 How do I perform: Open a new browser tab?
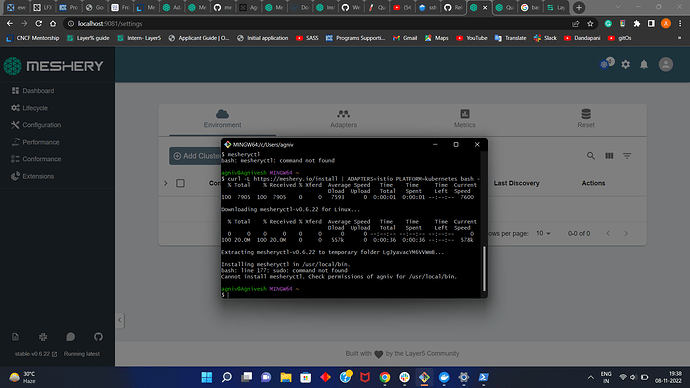coord(579,7)
